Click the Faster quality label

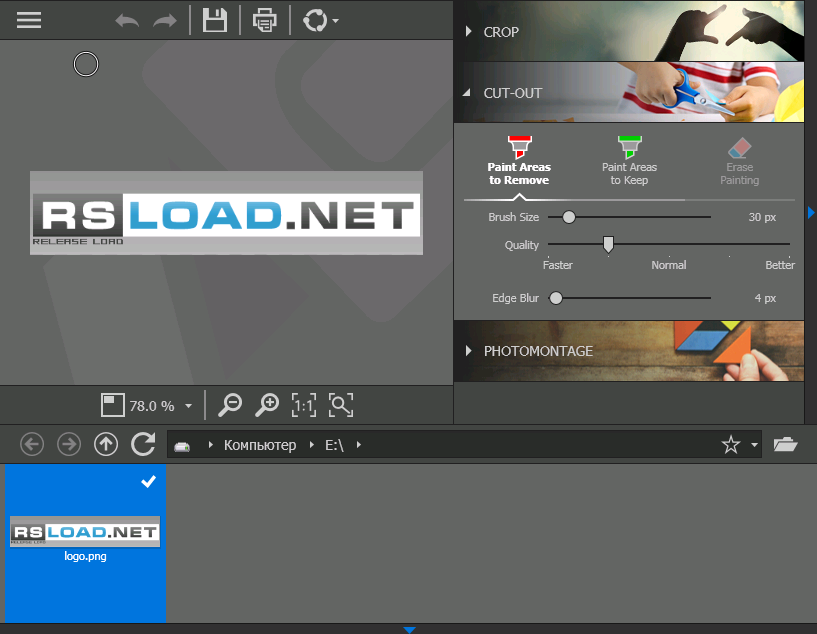[558, 265]
